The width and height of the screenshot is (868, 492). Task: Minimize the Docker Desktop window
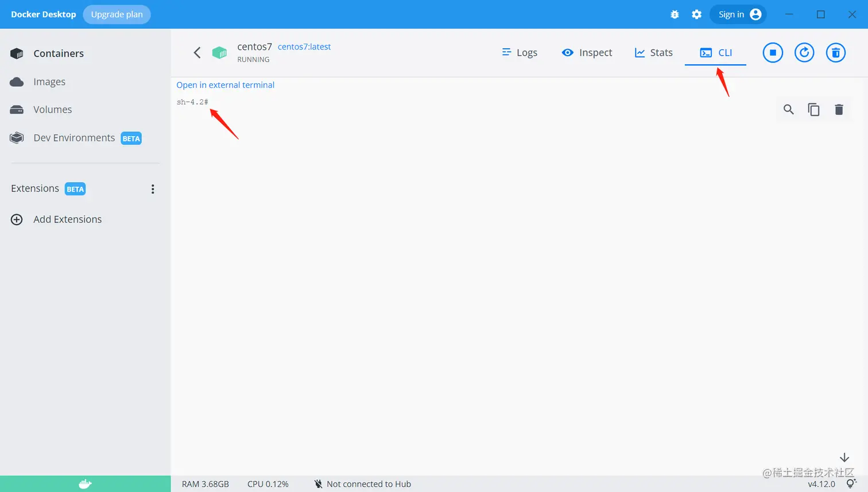[x=789, y=14]
